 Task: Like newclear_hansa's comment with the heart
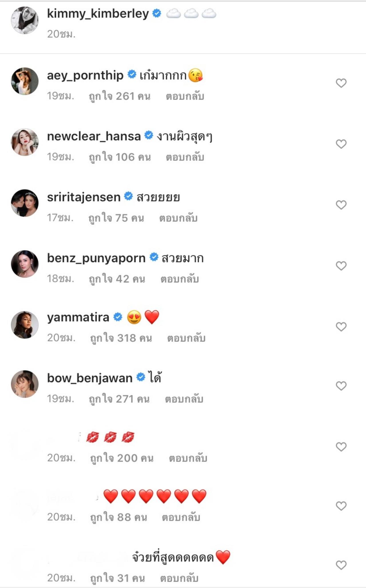point(341,144)
